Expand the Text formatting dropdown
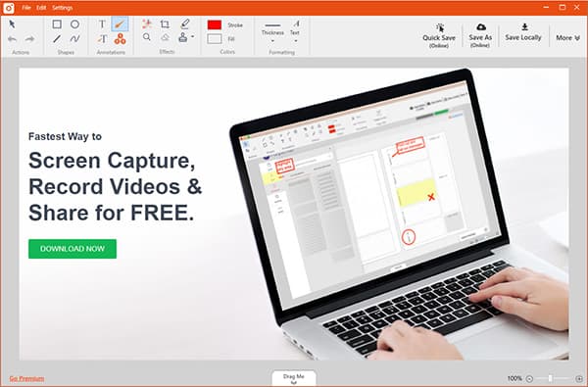 (296, 40)
